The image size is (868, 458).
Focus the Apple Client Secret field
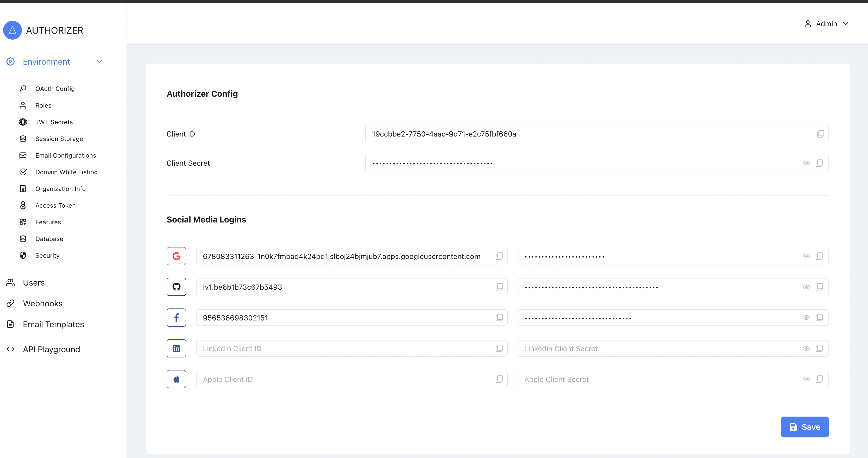(673, 379)
